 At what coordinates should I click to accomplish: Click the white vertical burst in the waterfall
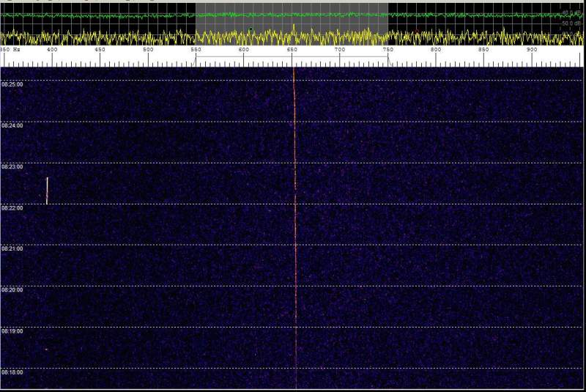(47, 191)
